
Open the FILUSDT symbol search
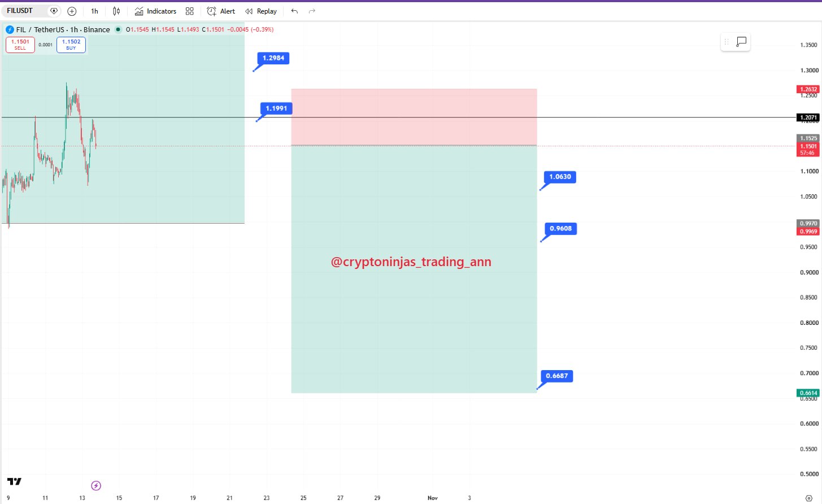[20, 11]
